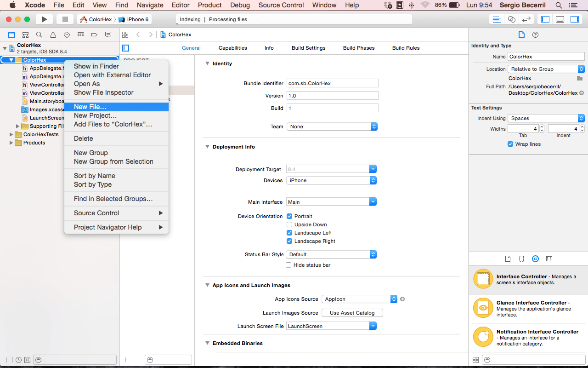Image resolution: width=588 pixels, height=368 pixels.
Task: Choose Delete from context menu
Action: tap(117, 138)
